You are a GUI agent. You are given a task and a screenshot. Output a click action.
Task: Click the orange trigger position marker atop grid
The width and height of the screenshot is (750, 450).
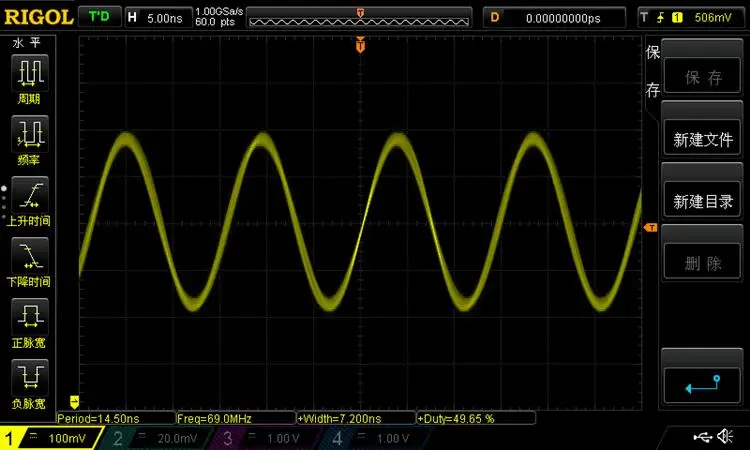(x=361, y=44)
